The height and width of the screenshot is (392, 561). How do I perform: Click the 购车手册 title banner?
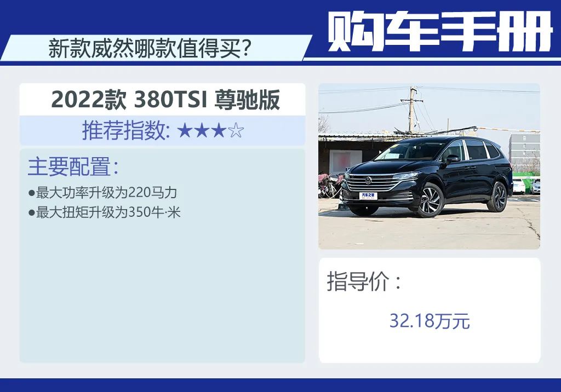pos(440,32)
